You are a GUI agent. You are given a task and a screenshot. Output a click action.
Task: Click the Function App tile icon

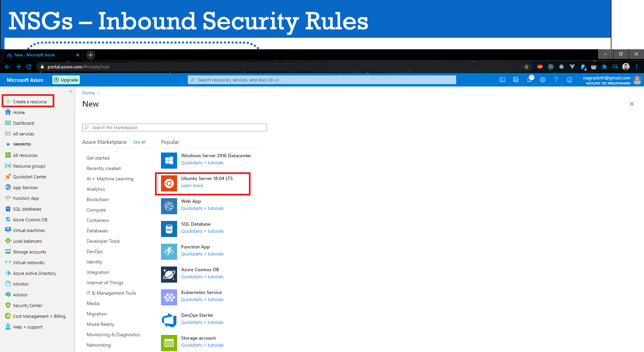pos(169,252)
